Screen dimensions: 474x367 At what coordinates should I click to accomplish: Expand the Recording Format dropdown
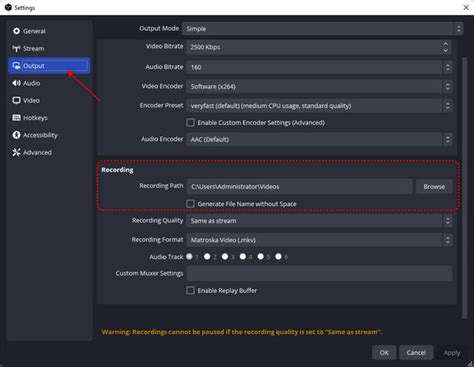pyautogui.click(x=319, y=240)
